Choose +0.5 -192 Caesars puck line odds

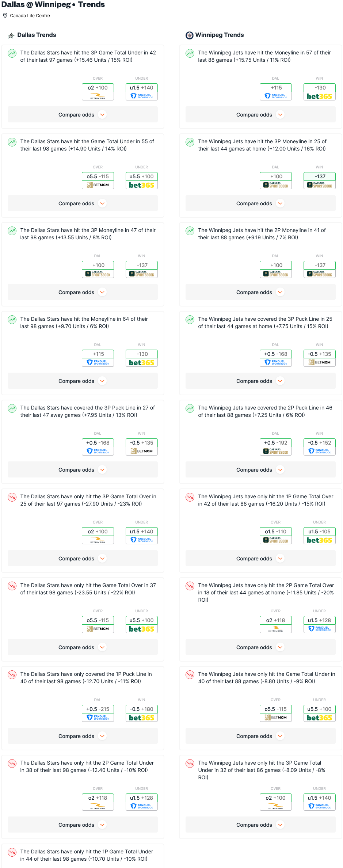click(276, 447)
